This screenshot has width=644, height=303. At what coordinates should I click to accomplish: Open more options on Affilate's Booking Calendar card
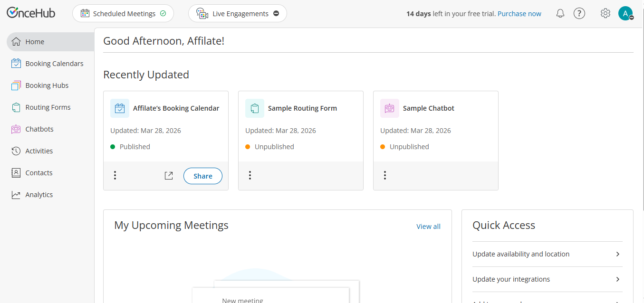(x=115, y=175)
